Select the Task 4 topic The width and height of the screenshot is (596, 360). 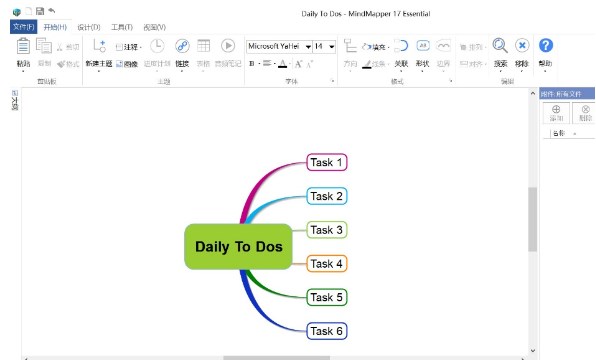pos(327,263)
